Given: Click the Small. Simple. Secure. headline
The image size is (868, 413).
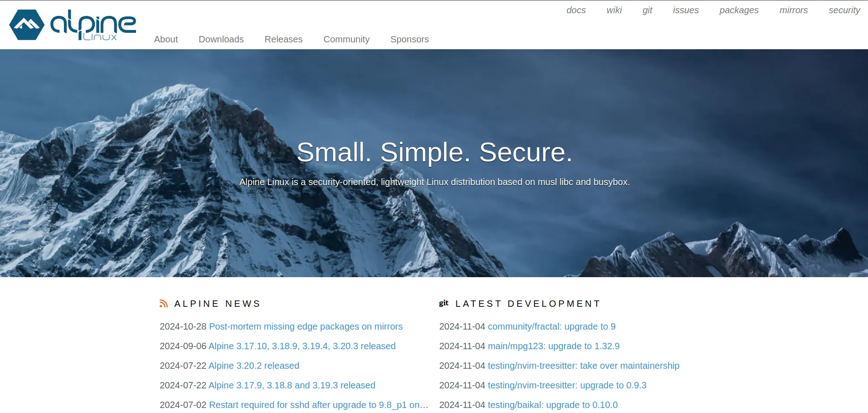Looking at the screenshot, I should (x=434, y=152).
